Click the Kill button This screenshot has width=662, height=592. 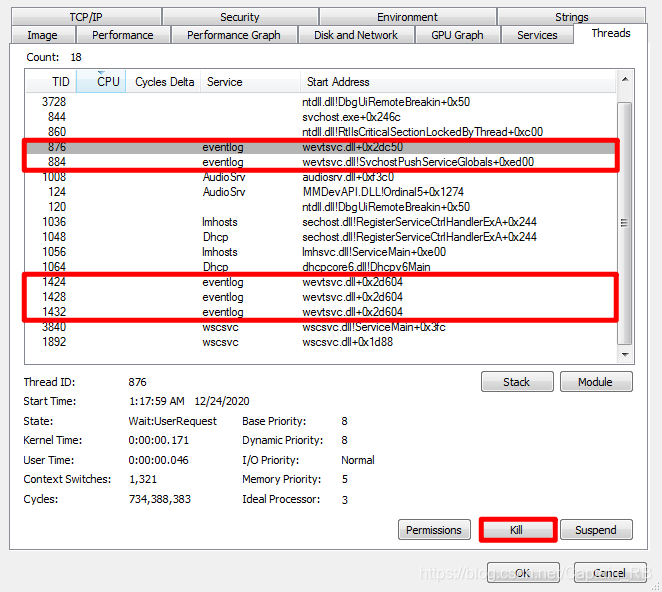coord(517,530)
